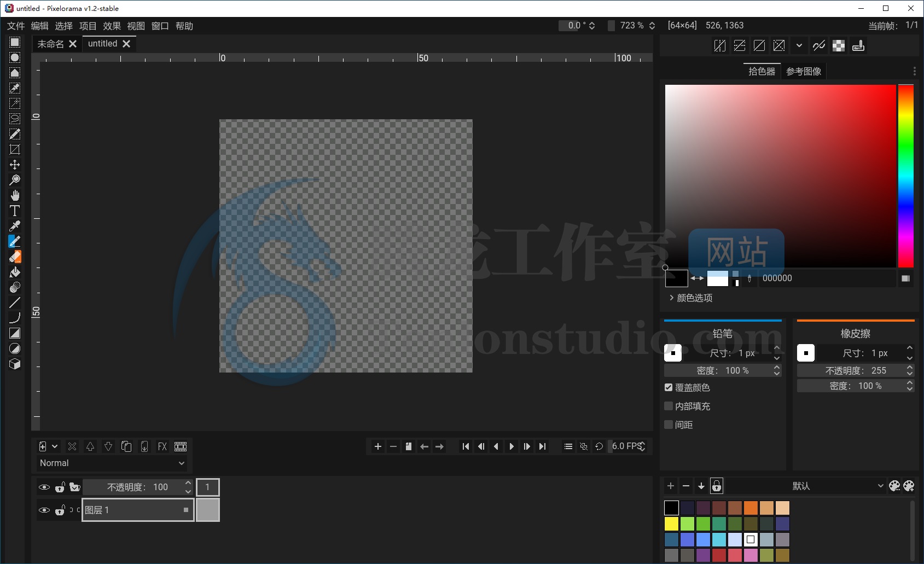Open the add layer type dropdown arrow
Viewport: 924px width, 564px height.
pos(55,446)
